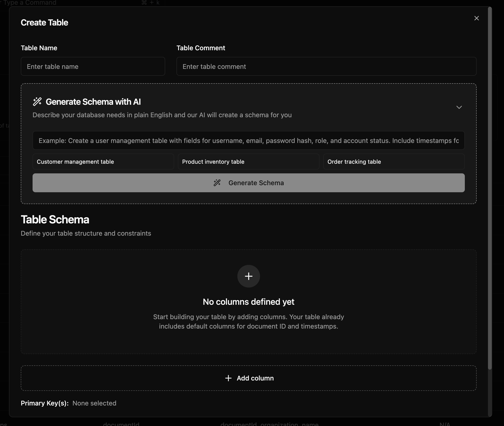
Task: Select the Order tracking table suggestion
Action: (x=394, y=162)
